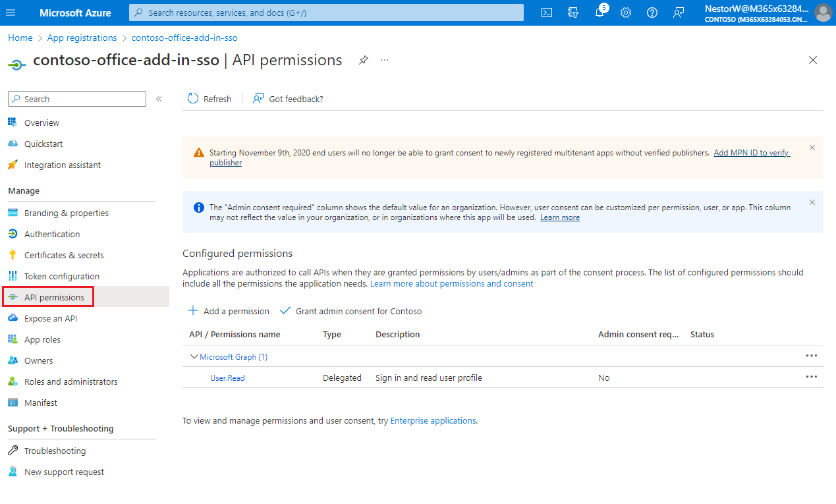Open the ellipsis menu on the User.Read row
The image size is (836, 504).
point(811,377)
